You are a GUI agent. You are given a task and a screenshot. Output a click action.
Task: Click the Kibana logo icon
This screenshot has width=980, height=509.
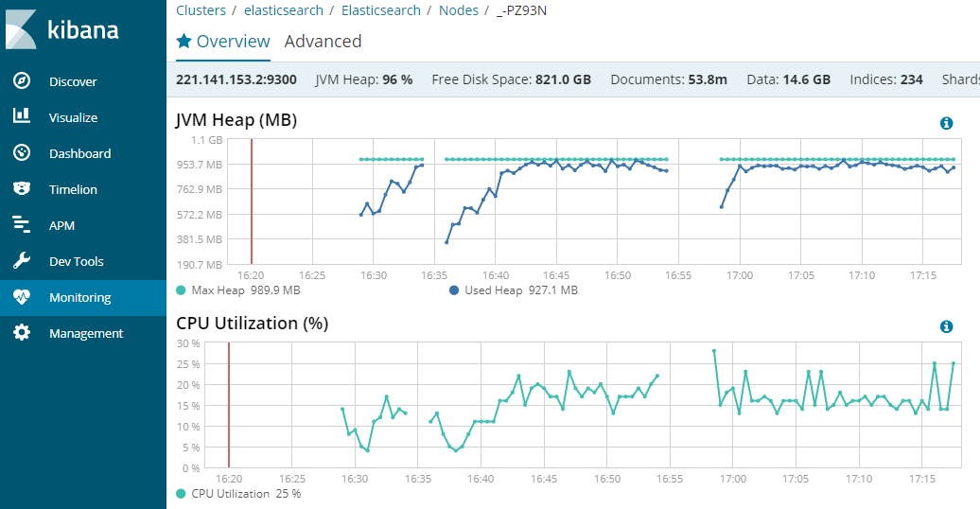[21, 28]
